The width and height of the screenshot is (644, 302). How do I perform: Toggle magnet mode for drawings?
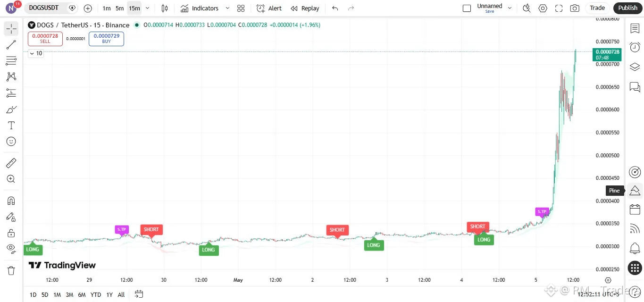click(11, 201)
